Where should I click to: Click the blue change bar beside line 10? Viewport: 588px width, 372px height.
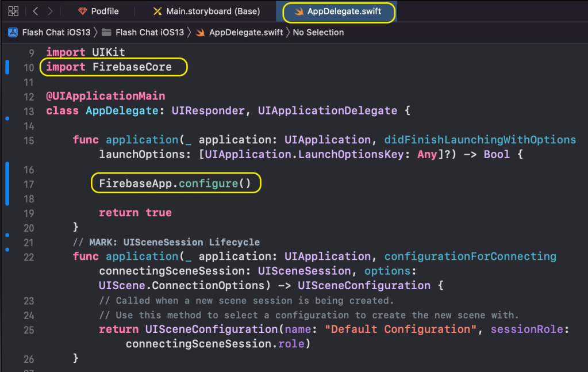[x=7, y=67]
